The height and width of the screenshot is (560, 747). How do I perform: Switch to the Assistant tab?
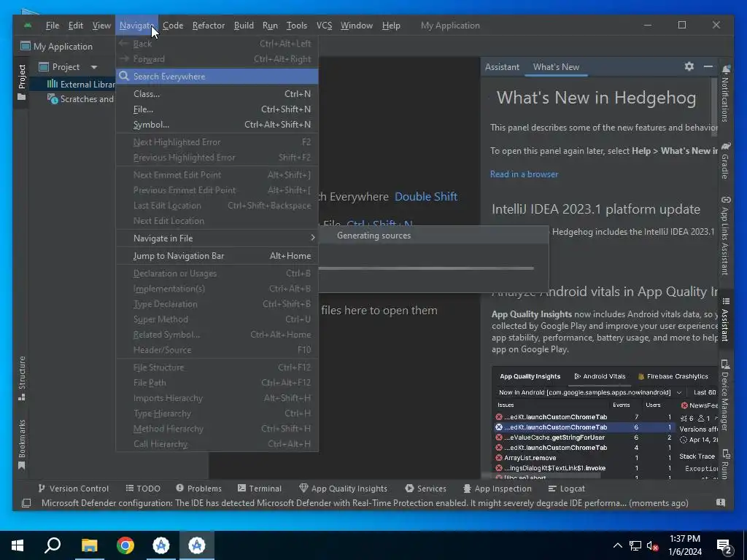502,67
